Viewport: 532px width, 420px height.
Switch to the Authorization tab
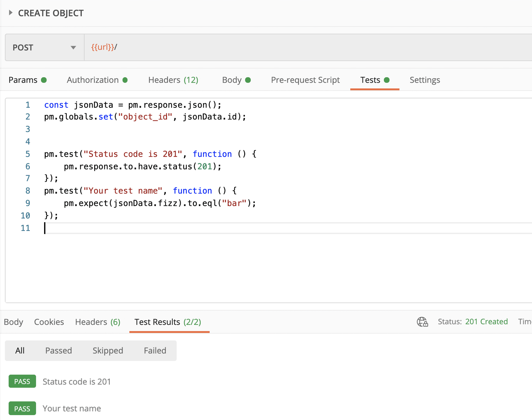pos(97,80)
